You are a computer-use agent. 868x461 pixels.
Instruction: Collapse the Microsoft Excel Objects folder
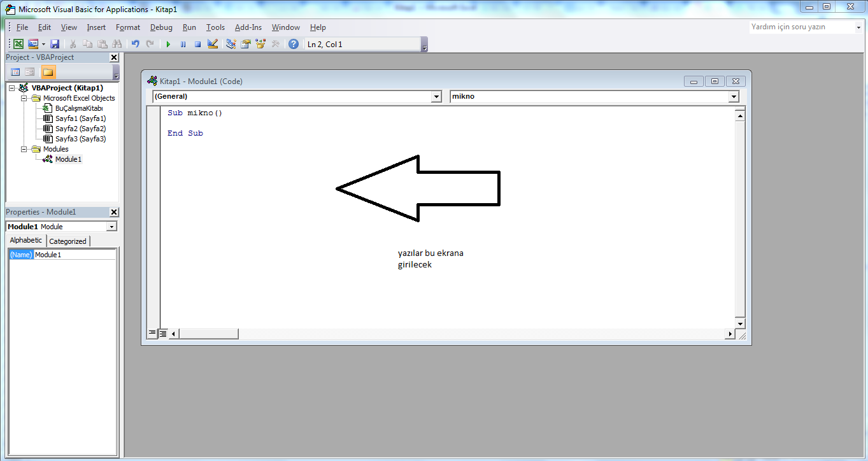24,98
